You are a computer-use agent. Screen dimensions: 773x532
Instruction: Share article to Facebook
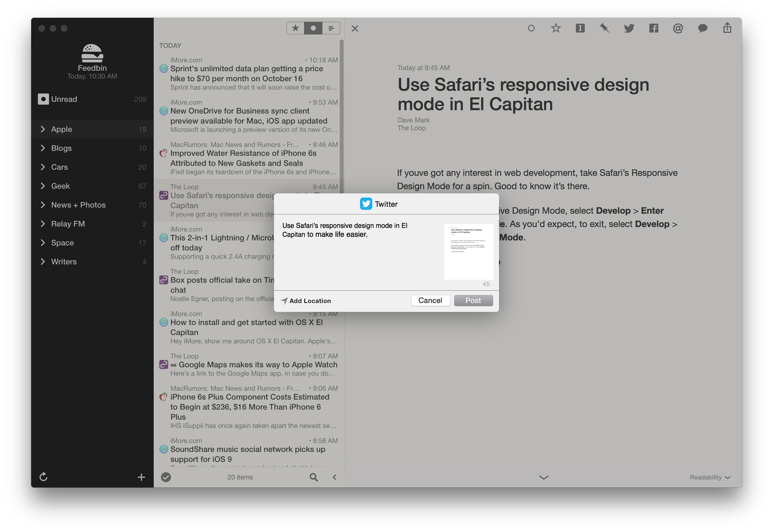pos(653,28)
